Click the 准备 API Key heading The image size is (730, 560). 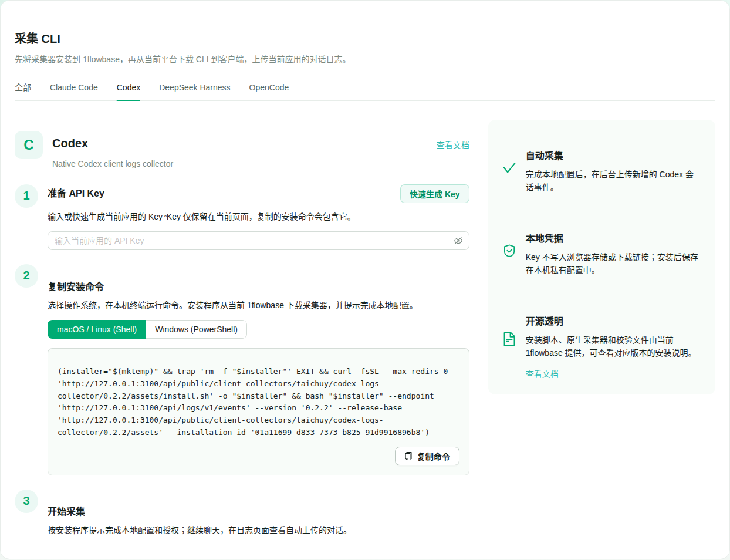[x=76, y=193]
